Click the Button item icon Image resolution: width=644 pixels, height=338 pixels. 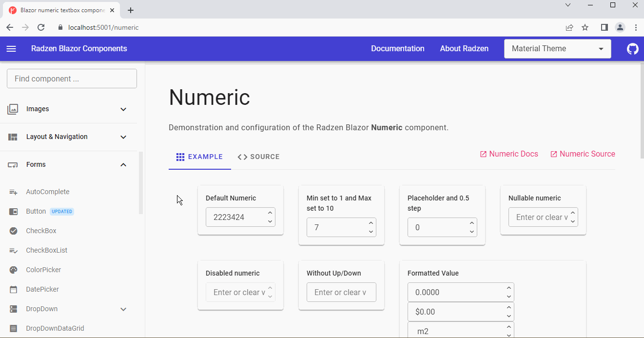click(x=14, y=212)
